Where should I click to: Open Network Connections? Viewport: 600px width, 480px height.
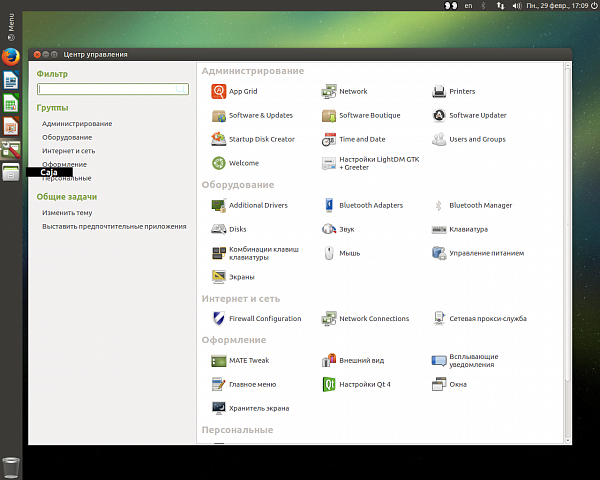[x=365, y=318]
